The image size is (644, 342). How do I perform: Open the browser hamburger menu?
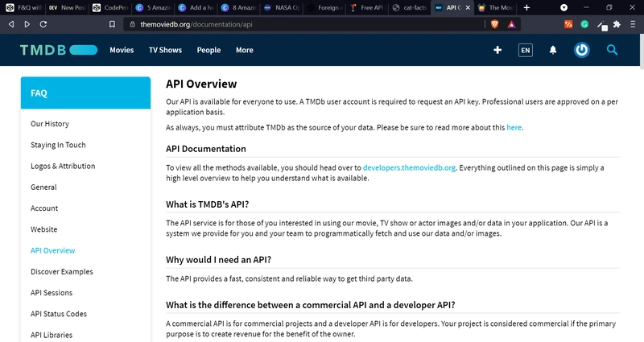633,24
